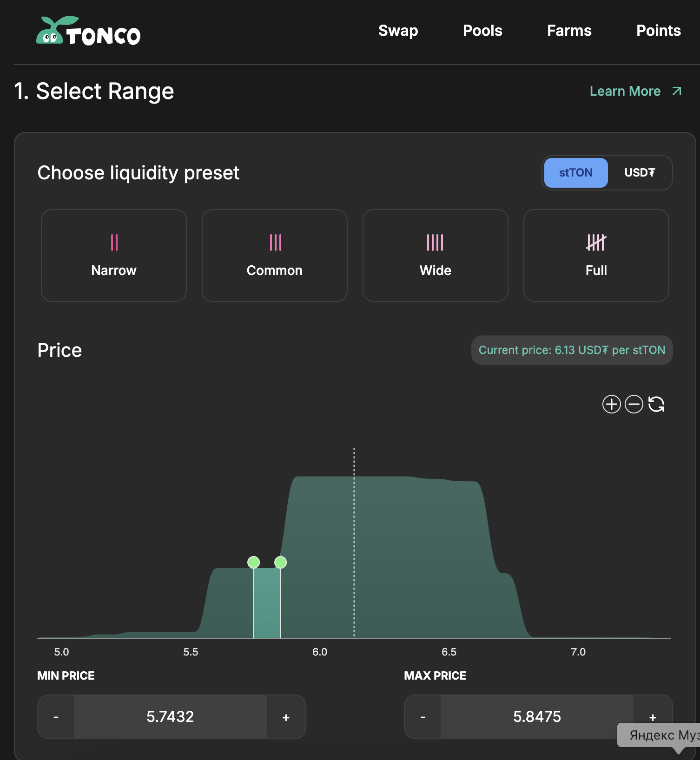Click the dashed current price marker line
Viewport: 700px width, 760px height.
(x=354, y=543)
